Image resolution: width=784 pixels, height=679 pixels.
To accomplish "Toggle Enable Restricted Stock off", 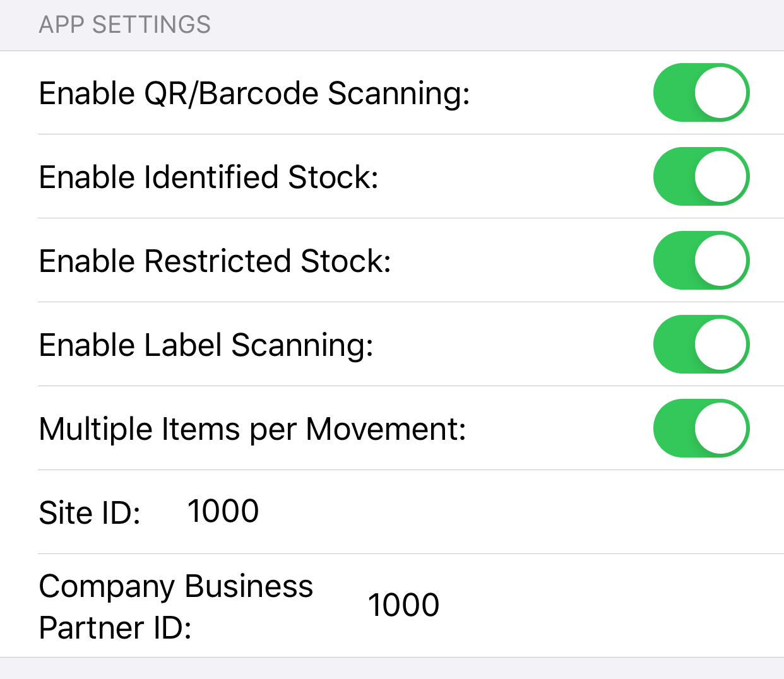I will point(701,261).
